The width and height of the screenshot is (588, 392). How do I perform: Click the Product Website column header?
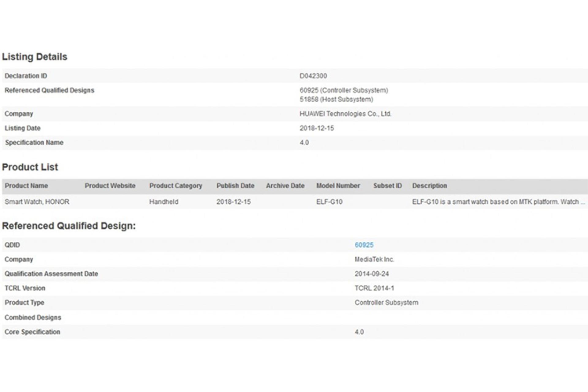[x=110, y=186]
